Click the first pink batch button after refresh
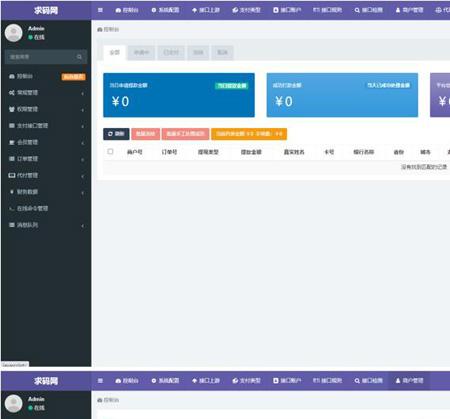 click(146, 134)
